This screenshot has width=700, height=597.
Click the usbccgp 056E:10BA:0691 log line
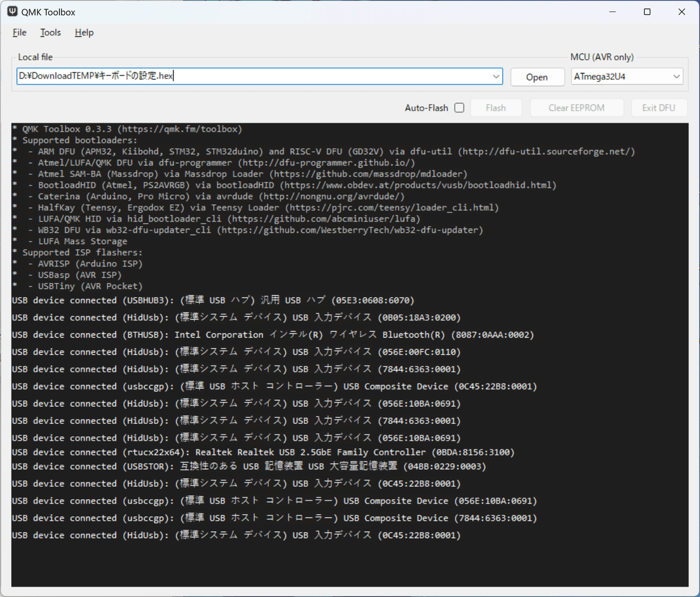[274, 501]
